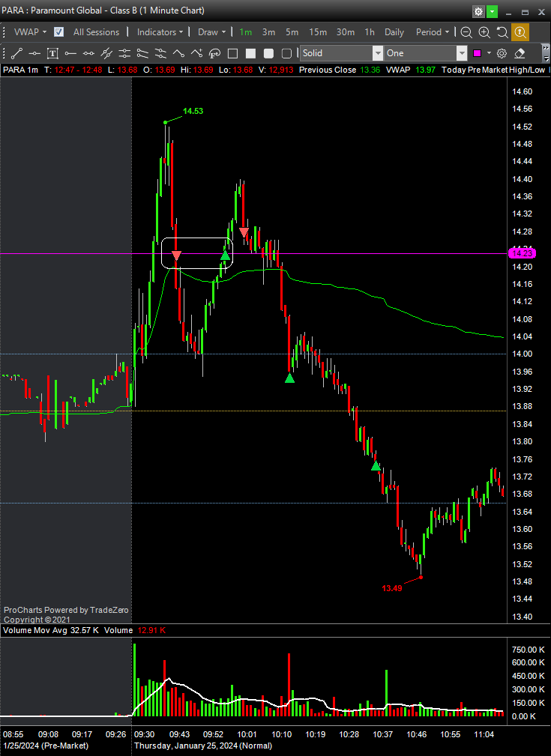The height and width of the screenshot is (756, 551).
Task: Click the Volume Mov Avg 32.57 K label
Action: [x=51, y=630]
